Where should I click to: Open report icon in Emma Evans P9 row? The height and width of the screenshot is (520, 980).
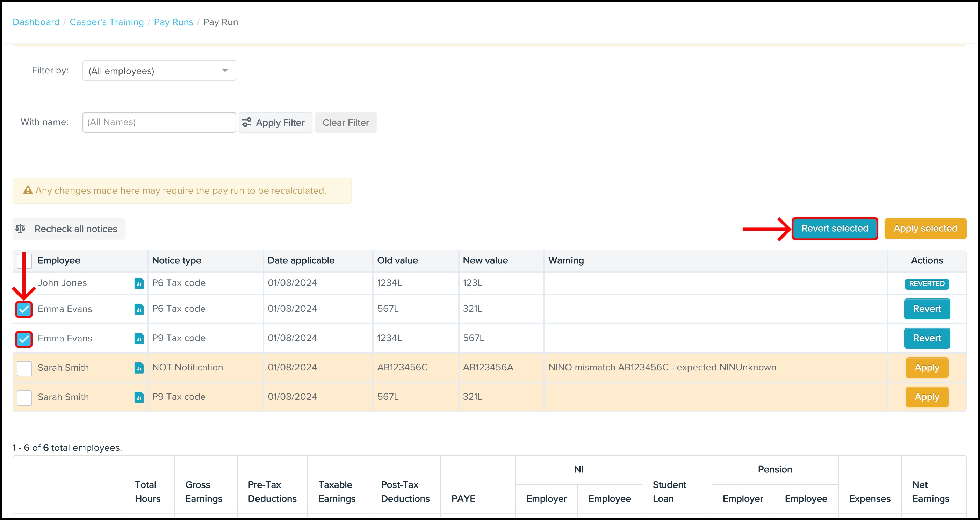(139, 339)
